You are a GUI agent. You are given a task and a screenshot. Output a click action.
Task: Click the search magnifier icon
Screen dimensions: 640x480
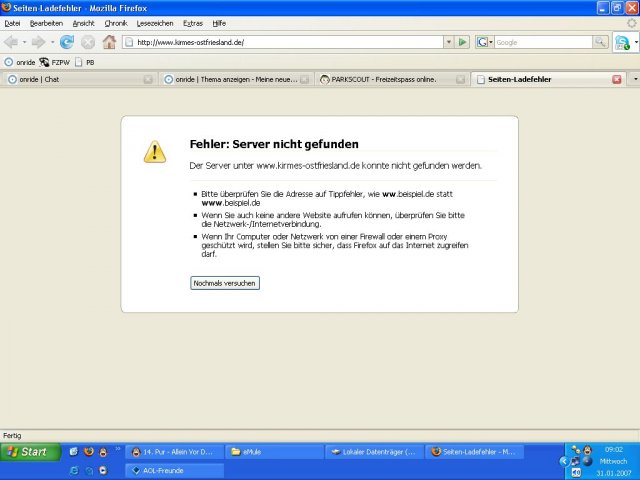(600, 42)
